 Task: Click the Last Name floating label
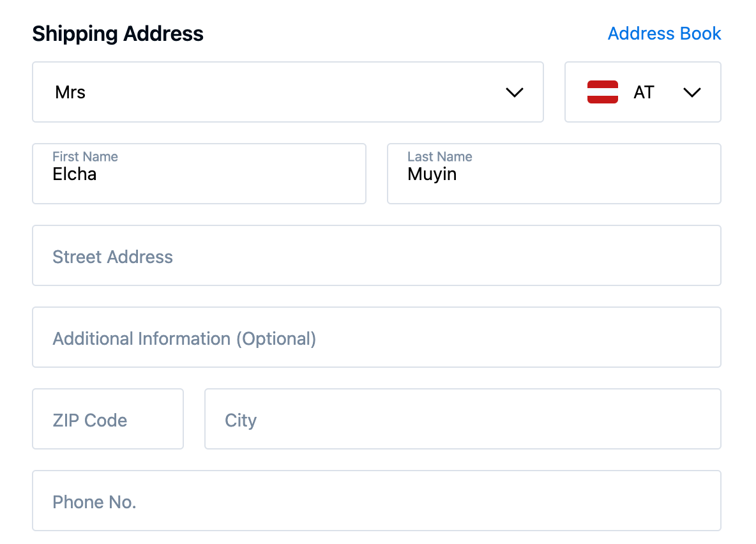click(x=439, y=156)
